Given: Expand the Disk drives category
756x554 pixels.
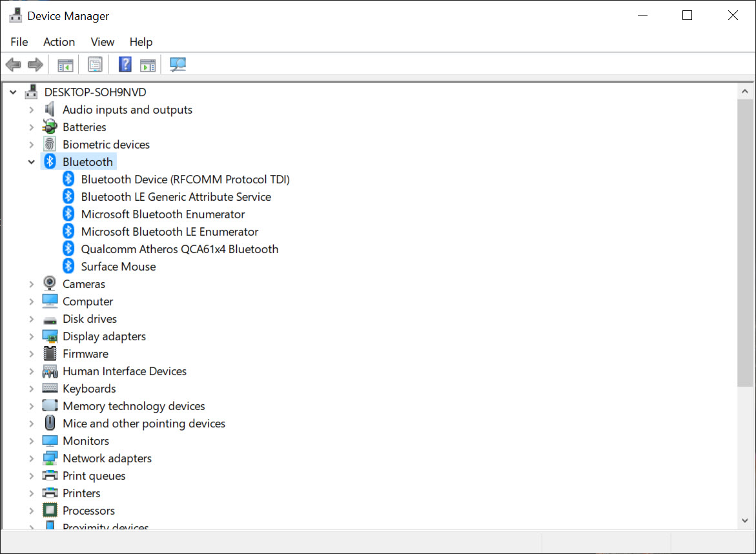Looking at the screenshot, I should point(32,319).
